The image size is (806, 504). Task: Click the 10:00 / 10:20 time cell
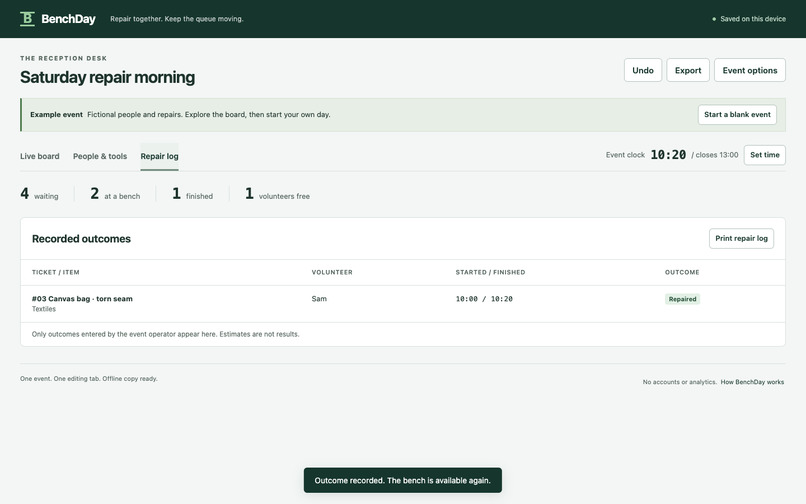pyautogui.click(x=484, y=299)
